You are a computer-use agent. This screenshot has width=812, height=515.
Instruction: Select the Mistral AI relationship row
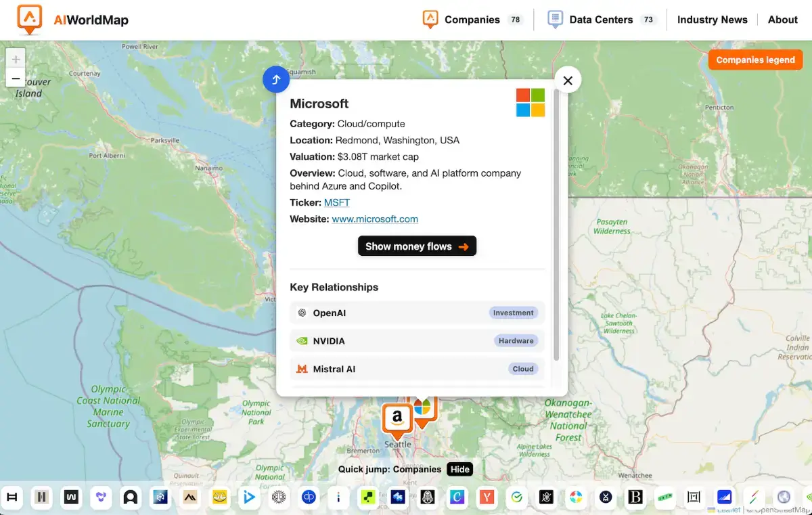tap(417, 369)
